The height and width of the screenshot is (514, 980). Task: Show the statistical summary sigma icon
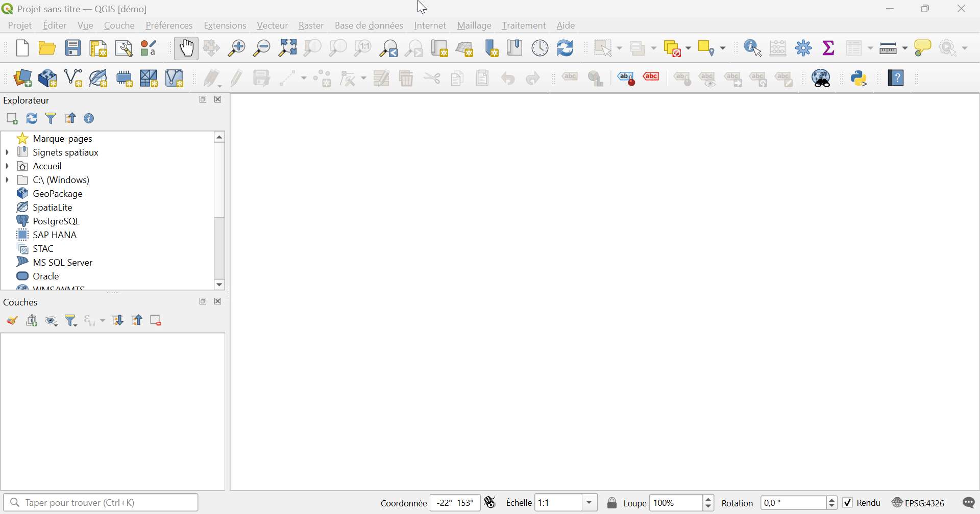click(x=829, y=48)
